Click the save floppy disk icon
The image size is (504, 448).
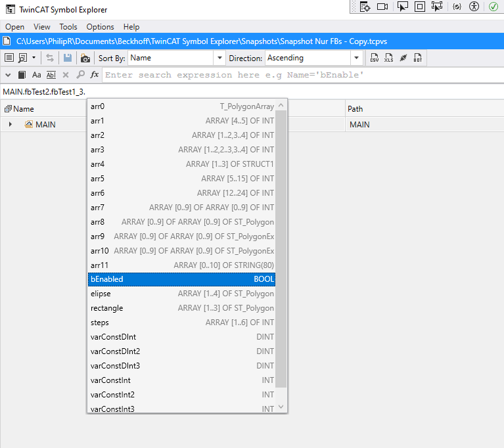(x=68, y=58)
